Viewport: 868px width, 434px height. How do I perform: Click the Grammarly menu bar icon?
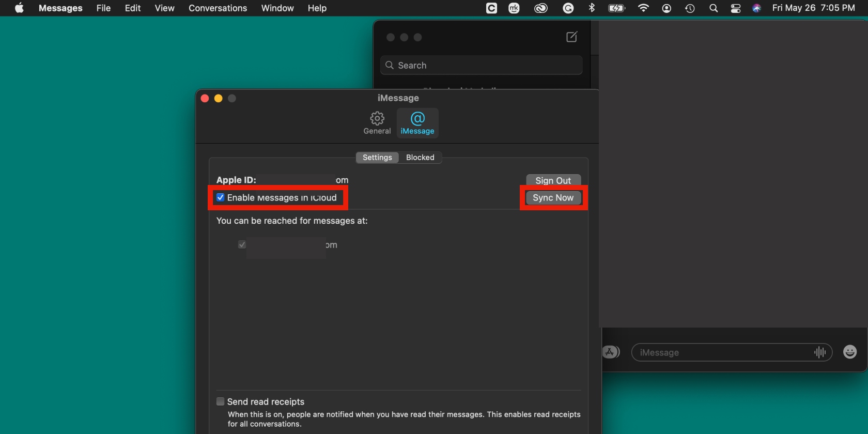pyautogui.click(x=568, y=8)
